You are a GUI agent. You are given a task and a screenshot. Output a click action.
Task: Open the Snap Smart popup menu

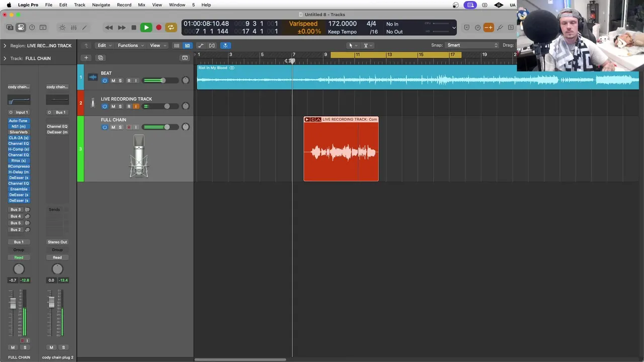pyautogui.click(x=472, y=45)
